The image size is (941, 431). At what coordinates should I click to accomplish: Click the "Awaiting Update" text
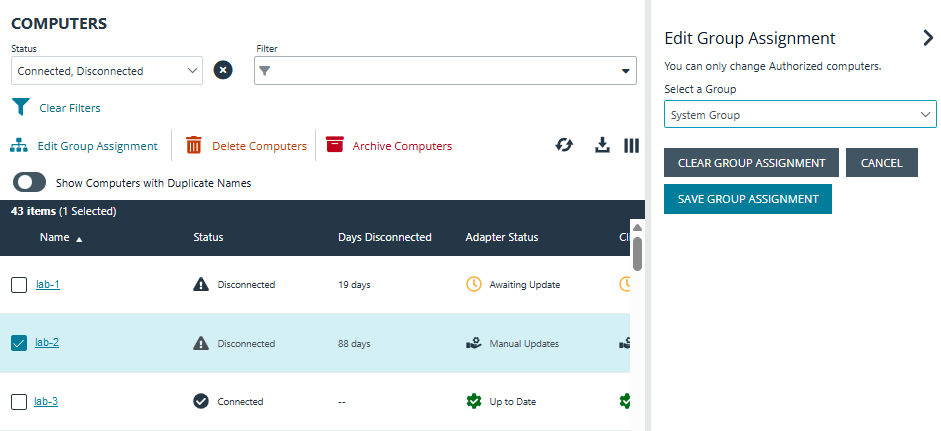point(525,285)
